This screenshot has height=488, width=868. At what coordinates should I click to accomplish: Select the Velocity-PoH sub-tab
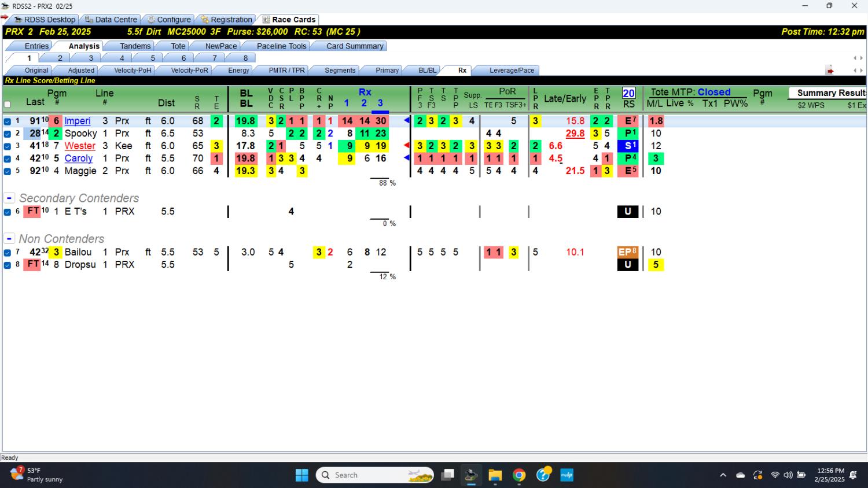tap(133, 71)
